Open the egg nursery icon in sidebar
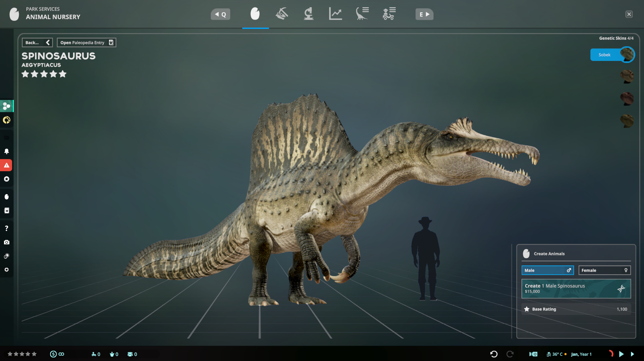Image resolution: width=644 pixels, height=361 pixels. [x=7, y=197]
